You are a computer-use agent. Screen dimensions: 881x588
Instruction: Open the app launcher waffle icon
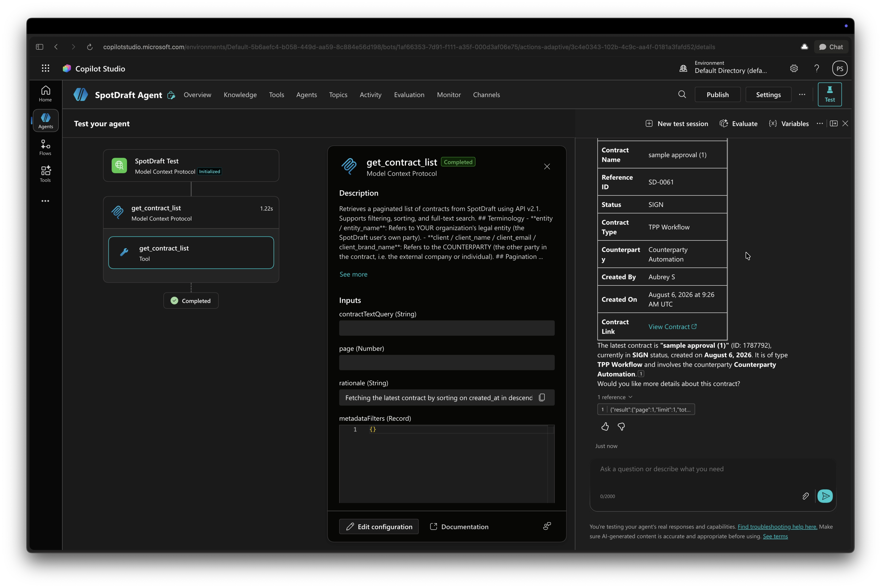coord(45,68)
